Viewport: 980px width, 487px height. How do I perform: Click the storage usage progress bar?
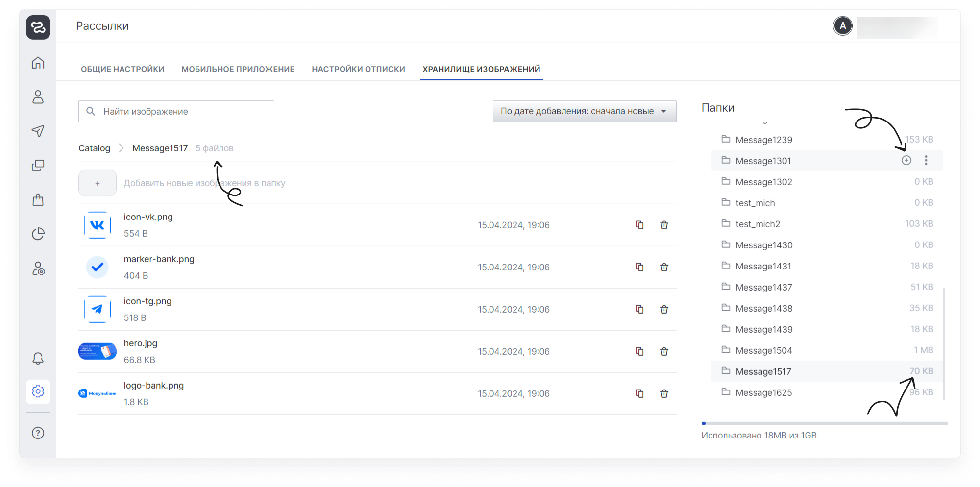[825, 423]
